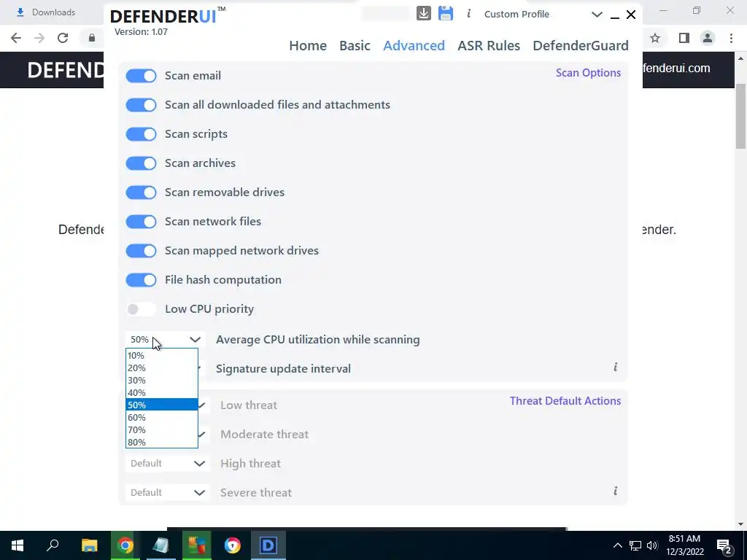Toggle Scan archives switch
The image size is (747, 560).
[x=141, y=163]
